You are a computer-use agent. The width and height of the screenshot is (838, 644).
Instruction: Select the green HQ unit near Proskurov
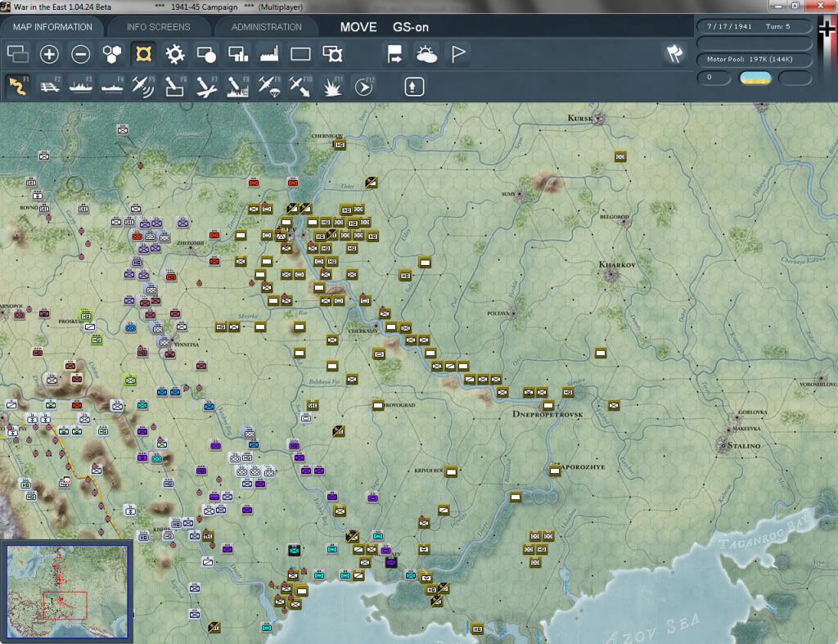(85, 314)
